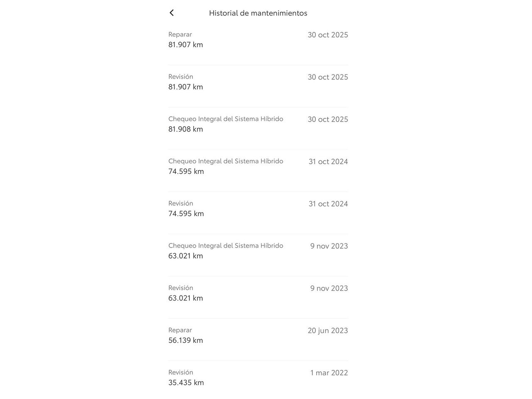This screenshot has height=399, width=532.
Task: Click the date of the 63.021 km Revisión
Action: coord(329,288)
